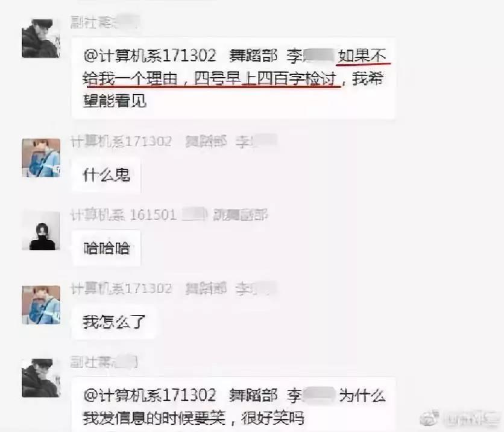Screen dimensions: 504x432
Task: Select the 哈哈哈 message bubble
Action: coord(106,248)
